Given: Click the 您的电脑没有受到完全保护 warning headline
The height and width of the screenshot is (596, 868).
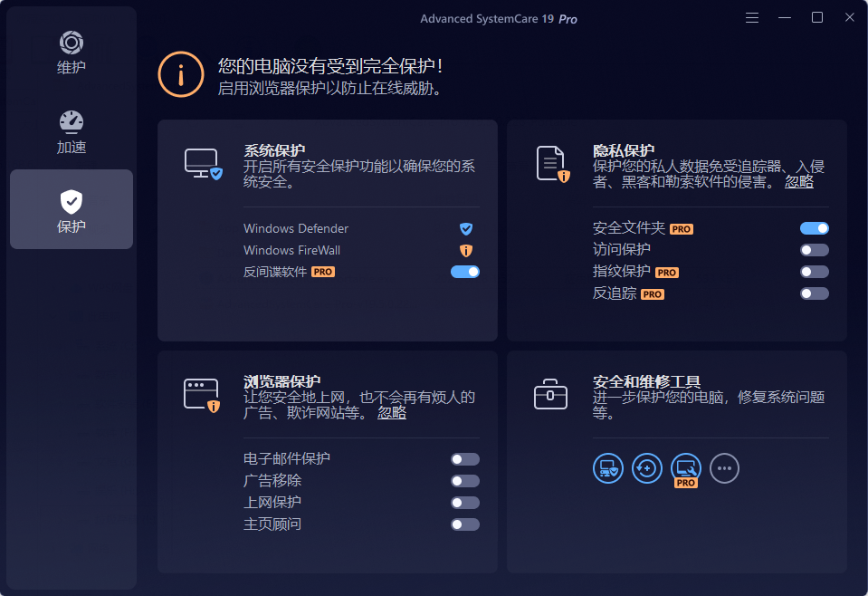Looking at the screenshot, I should click(330, 66).
